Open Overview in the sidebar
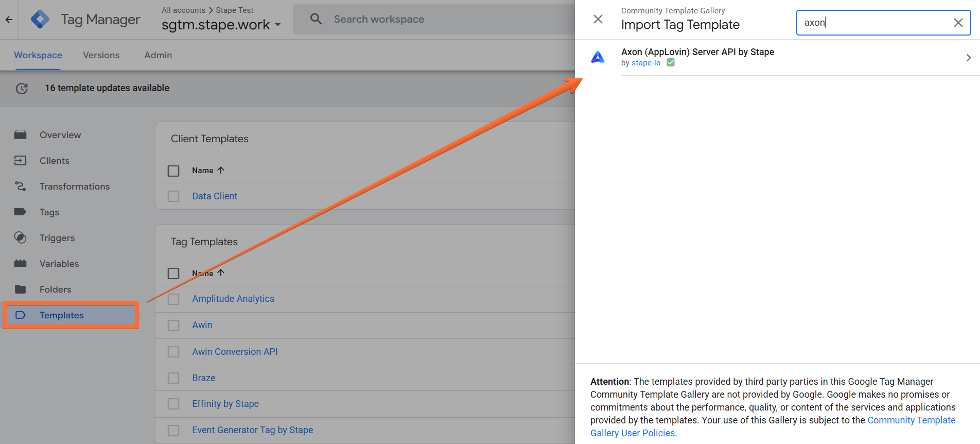The width and height of the screenshot is (980, 444). point(60,135)
